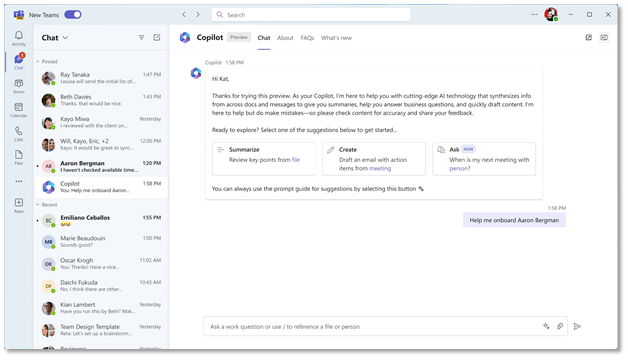Open chat with Marie Beaudouin
The height and width of the screenshot is (360, 628).
101,241
